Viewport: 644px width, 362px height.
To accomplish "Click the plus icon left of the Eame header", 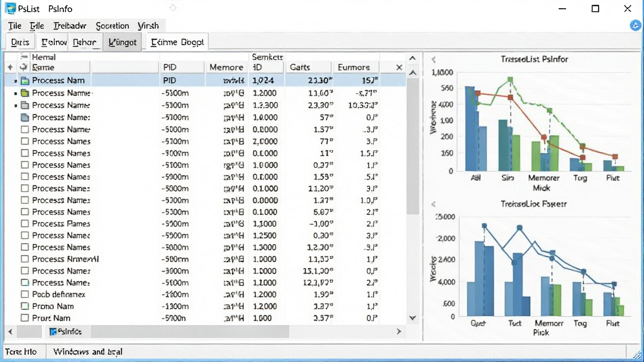I will click(x=10, y=67).
